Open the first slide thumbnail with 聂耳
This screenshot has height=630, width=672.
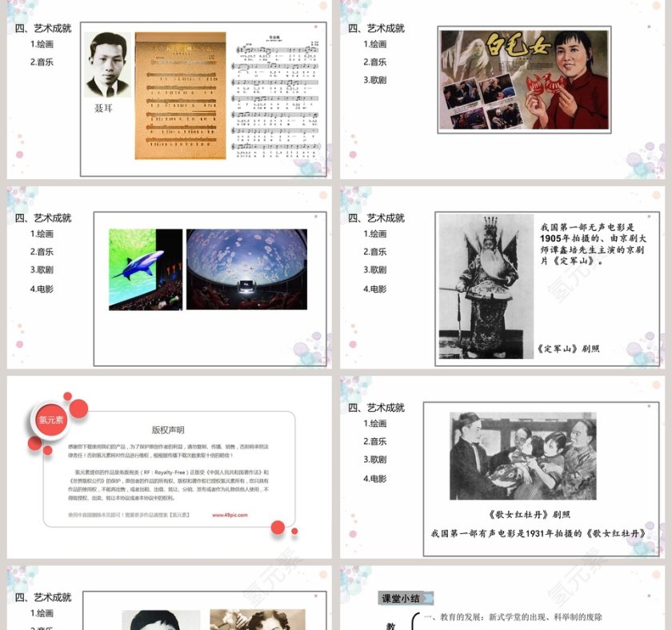click(168, 92)
